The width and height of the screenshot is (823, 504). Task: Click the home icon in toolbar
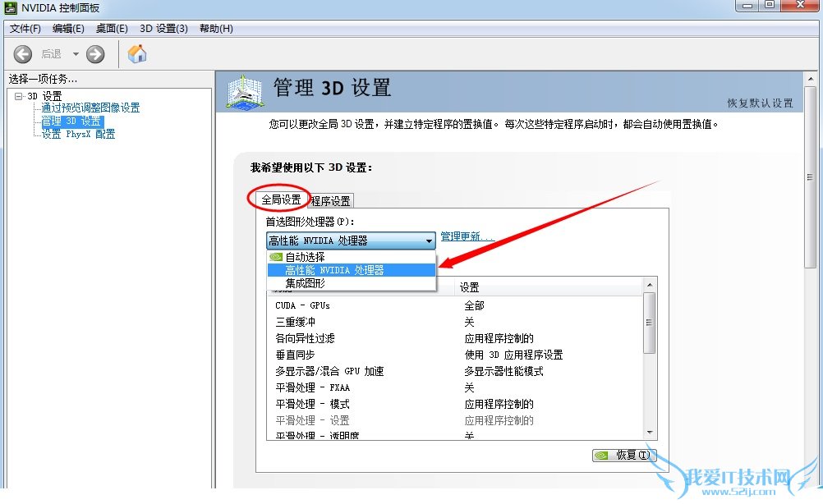137,53
